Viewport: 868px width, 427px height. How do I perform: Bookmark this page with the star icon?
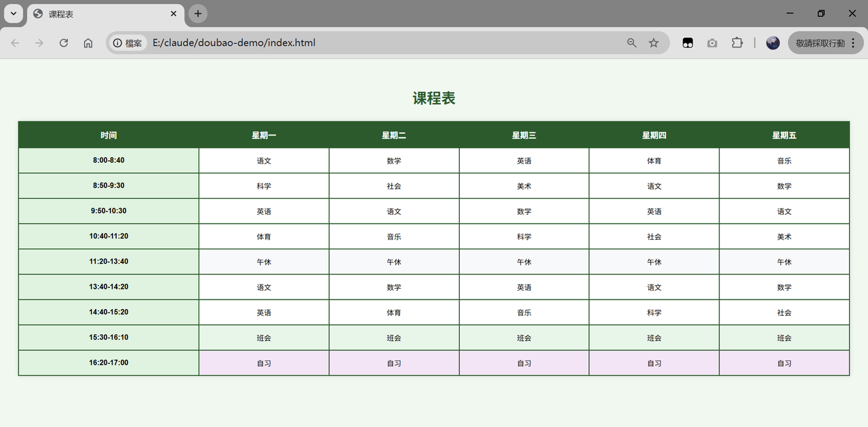coord(654,43)
